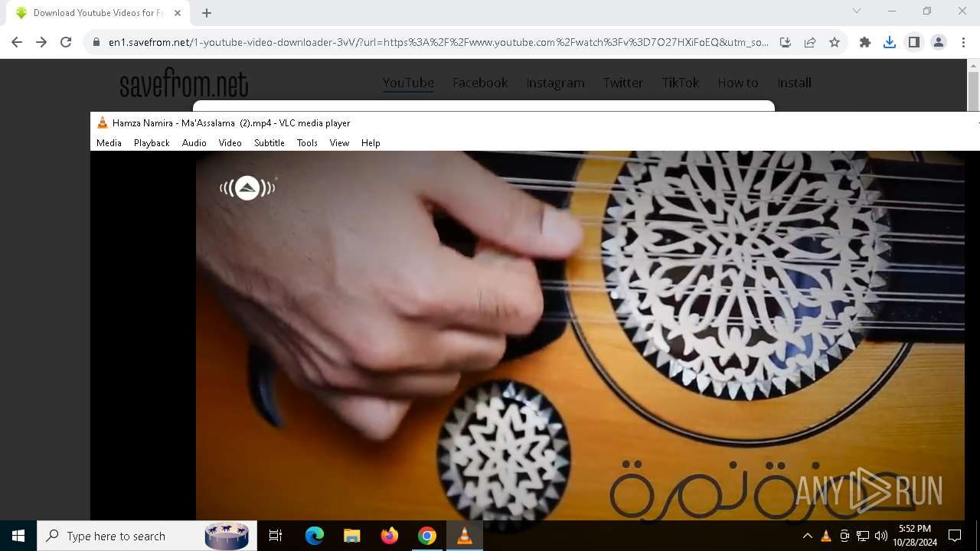Open File Explorer from taskbar
Screen dimensions: 980x551
pos(352,536)
